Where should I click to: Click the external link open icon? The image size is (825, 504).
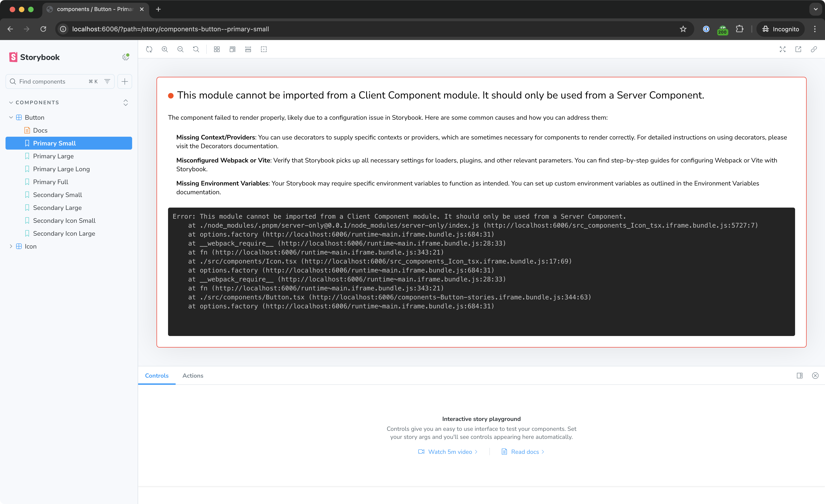[x=799, y=49]
